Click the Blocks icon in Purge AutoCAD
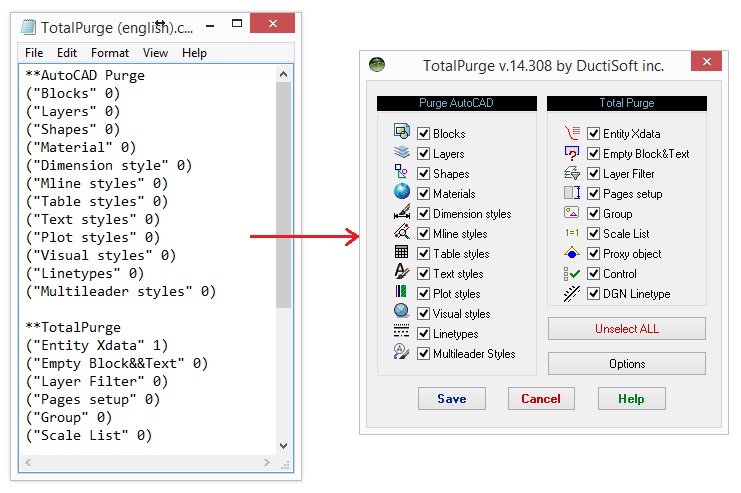Screen dimensions: 741x493 402,132
